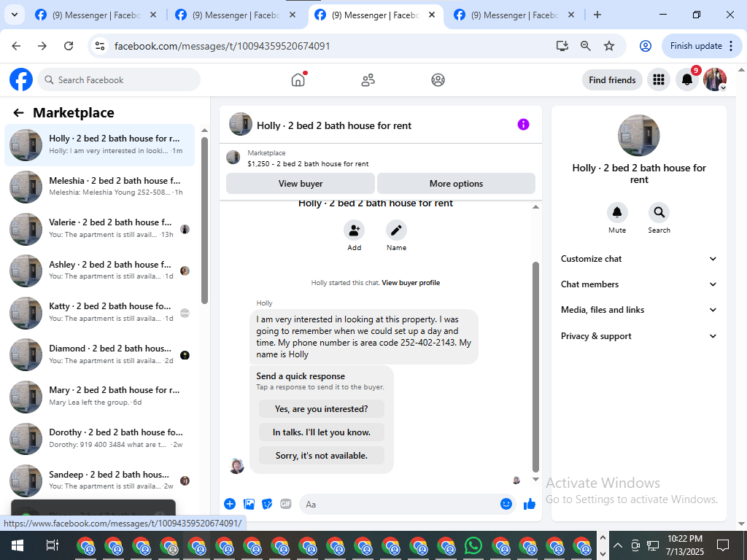Switch to the first Messenger tab
747x560 pixels.
(x=96, y=15)
